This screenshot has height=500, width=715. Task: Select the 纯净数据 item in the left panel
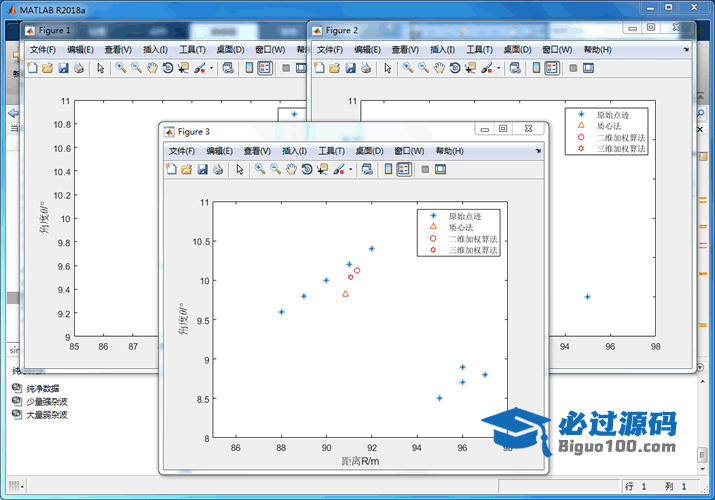coord(42,388)
